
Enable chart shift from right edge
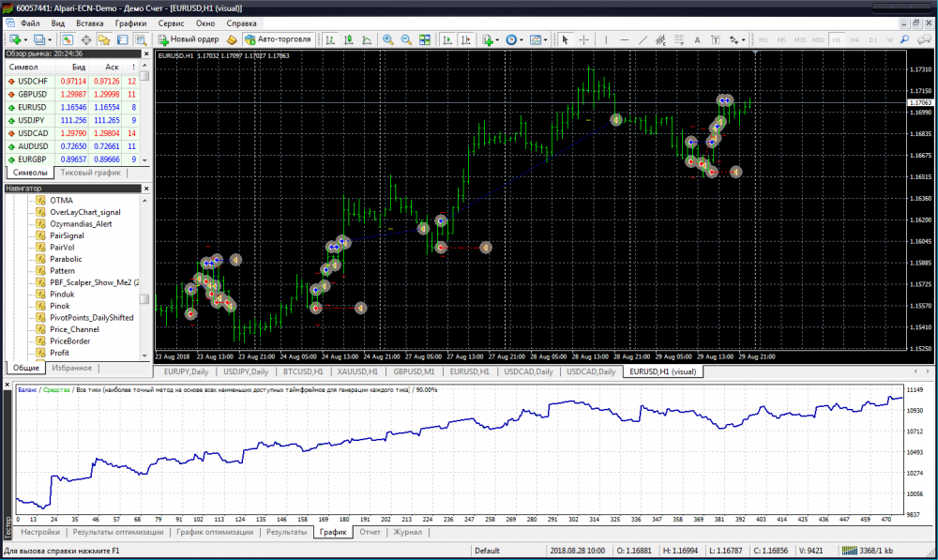click(465, 39)
